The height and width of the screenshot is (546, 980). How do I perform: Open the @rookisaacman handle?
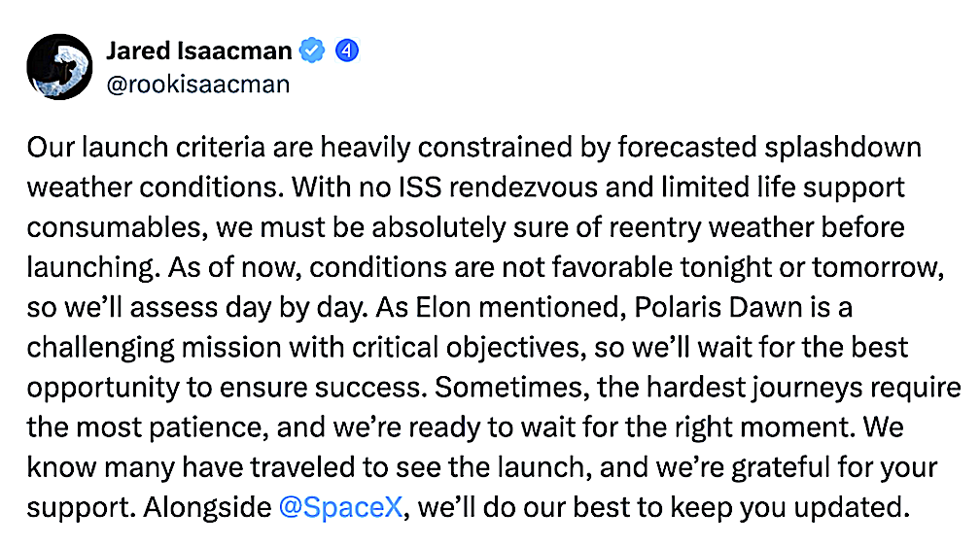[x=198, y=84]
